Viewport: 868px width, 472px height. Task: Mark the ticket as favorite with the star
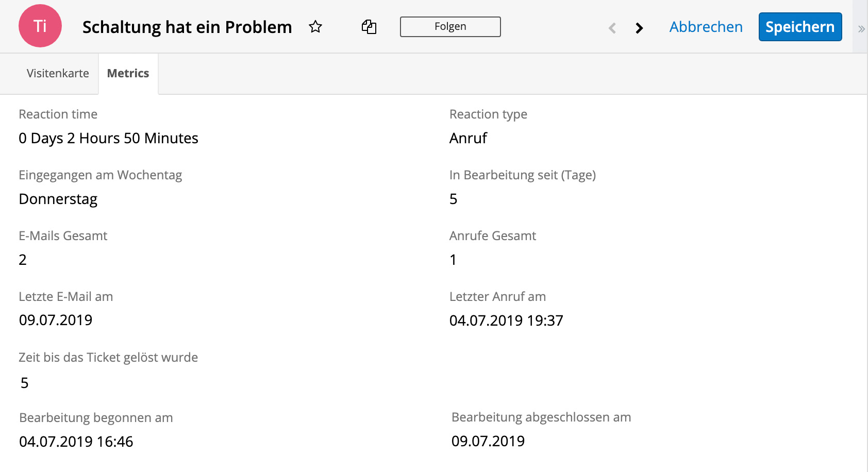click(315, 27)
